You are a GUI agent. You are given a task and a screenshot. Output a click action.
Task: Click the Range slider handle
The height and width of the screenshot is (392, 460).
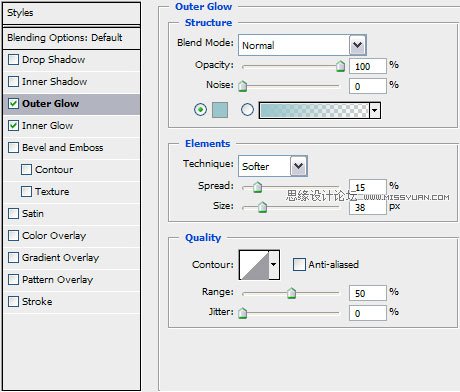tap(292, 293)
